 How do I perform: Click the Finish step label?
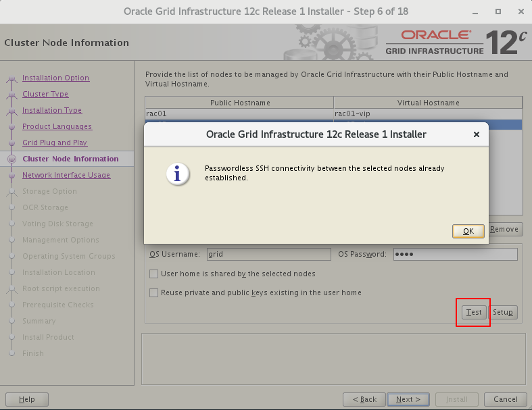point(33,353)
